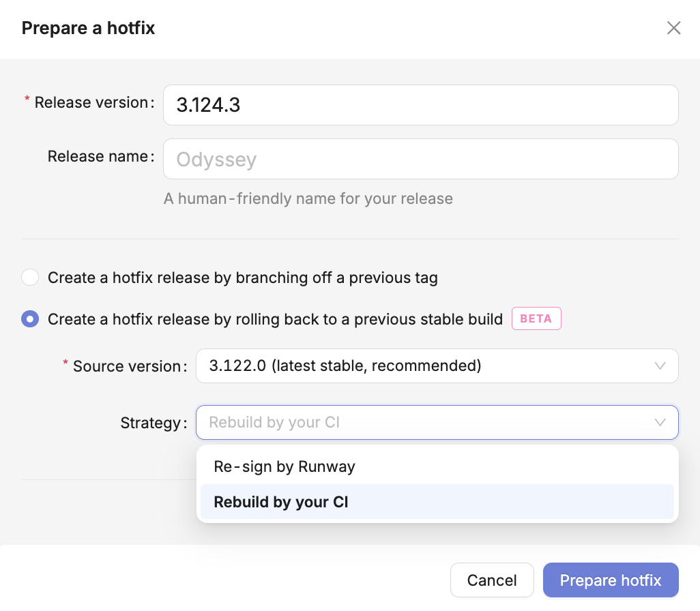
Task: Close the Prepare a hotfix dialog
Action: [673, 28]
